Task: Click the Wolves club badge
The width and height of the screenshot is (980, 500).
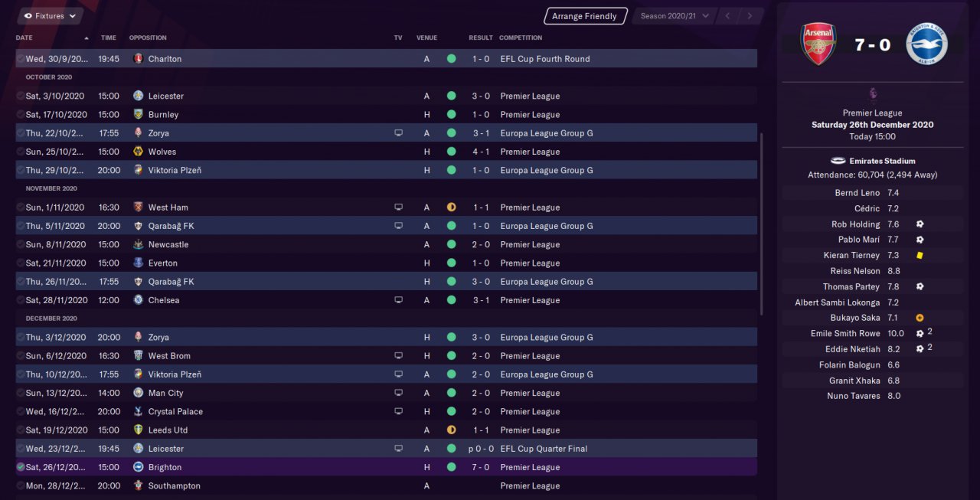Action: coord(138,152)
